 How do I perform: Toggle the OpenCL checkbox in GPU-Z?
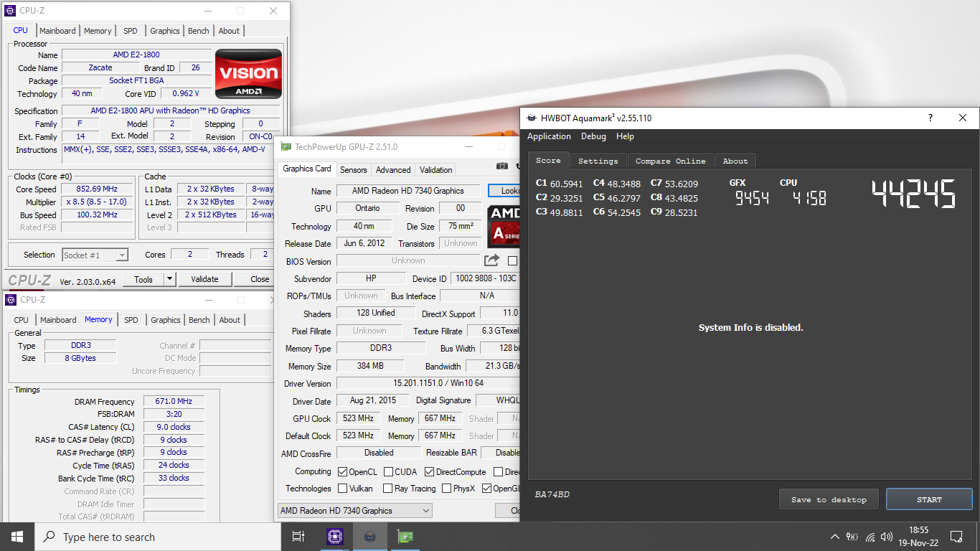pyautogui.click(x=343, y=472)
